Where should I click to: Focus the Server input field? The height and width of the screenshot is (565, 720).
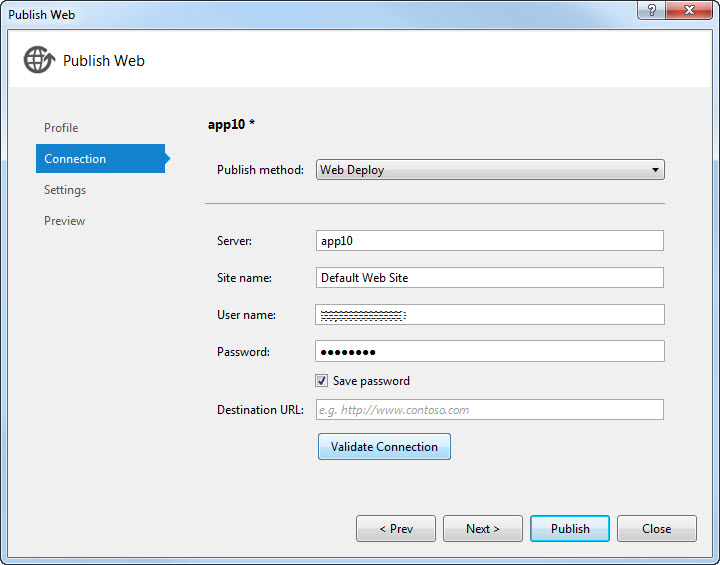coord(489,241)
